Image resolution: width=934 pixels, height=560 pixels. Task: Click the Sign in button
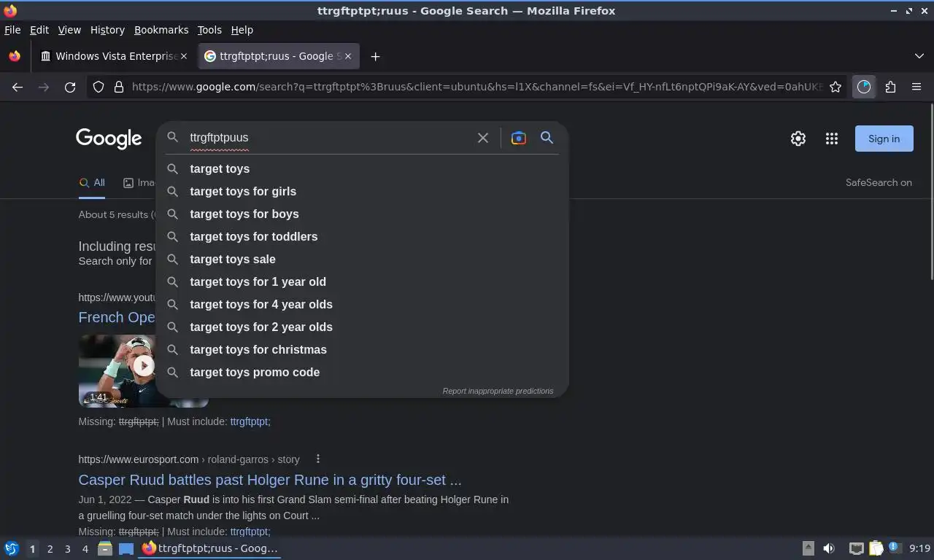(884, 139)
